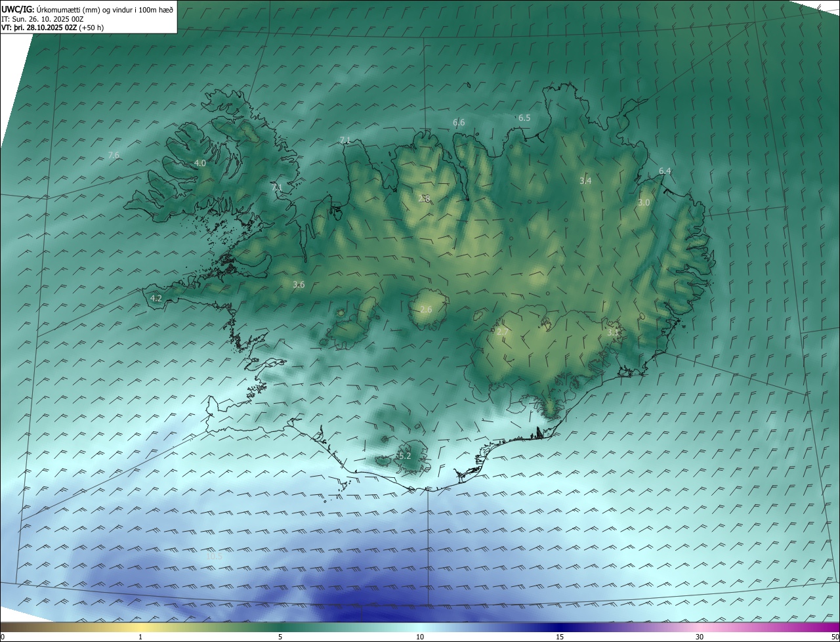The image size is (840, 642).
Task: Select the 6.4 value label
Action: click(665, 171)
